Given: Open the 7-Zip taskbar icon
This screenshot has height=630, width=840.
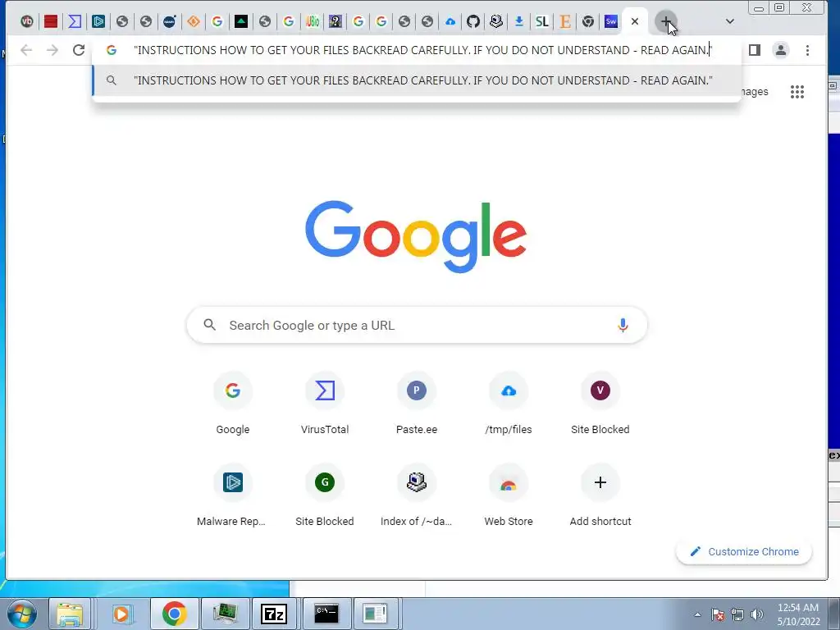Looking at the screenshot, I should (274, 614).
